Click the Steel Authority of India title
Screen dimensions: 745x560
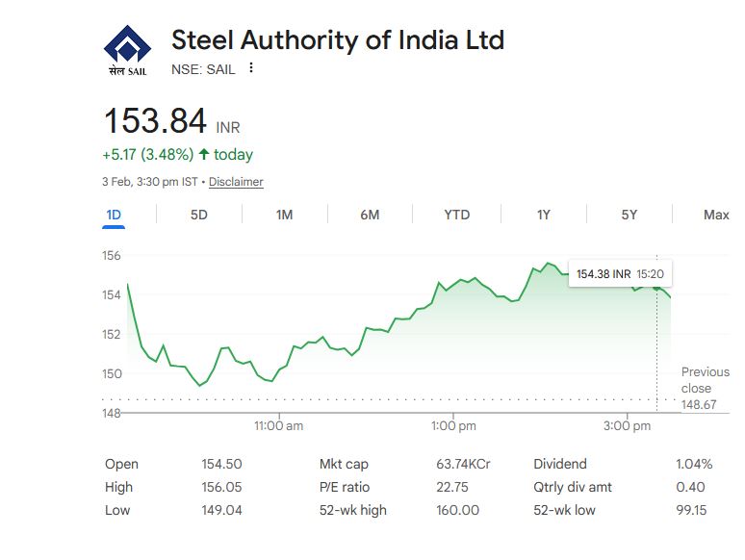[x=337, y=40]
